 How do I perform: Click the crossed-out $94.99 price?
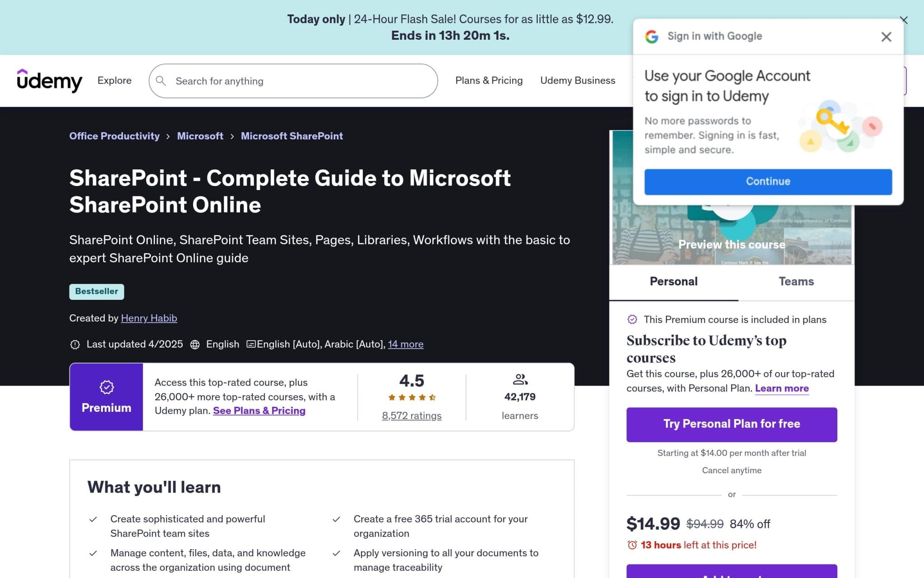[705, 524]
